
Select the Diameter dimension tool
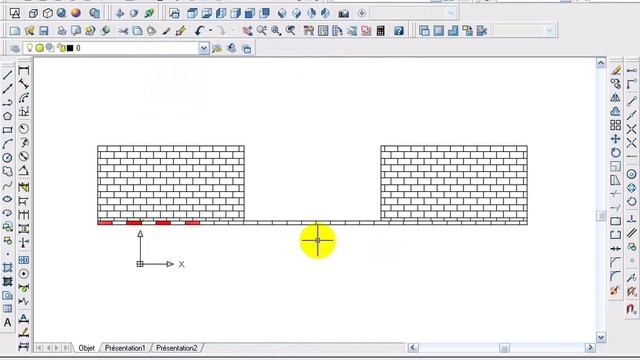[x=24, y=156]
